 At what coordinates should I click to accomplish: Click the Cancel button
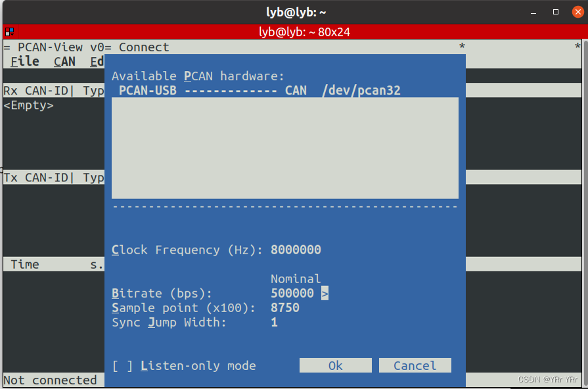click(415, 365)
